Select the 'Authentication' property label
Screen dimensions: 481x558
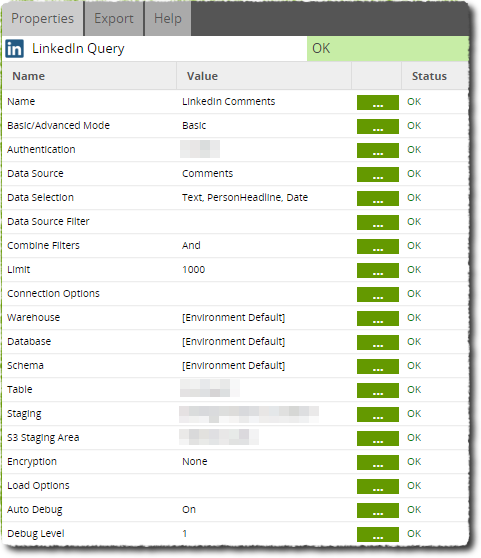click(41, 149)
